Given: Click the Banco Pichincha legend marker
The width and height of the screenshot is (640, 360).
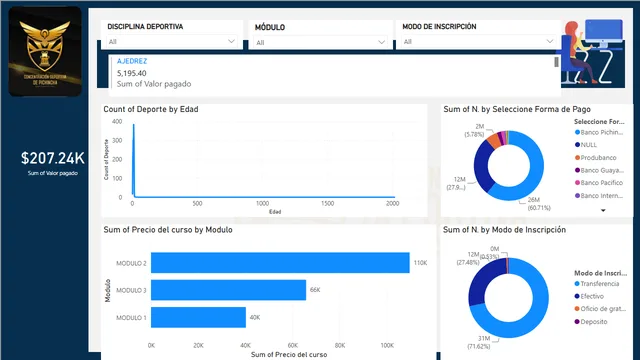Looking at the screenshot, I should click(577, 132).
